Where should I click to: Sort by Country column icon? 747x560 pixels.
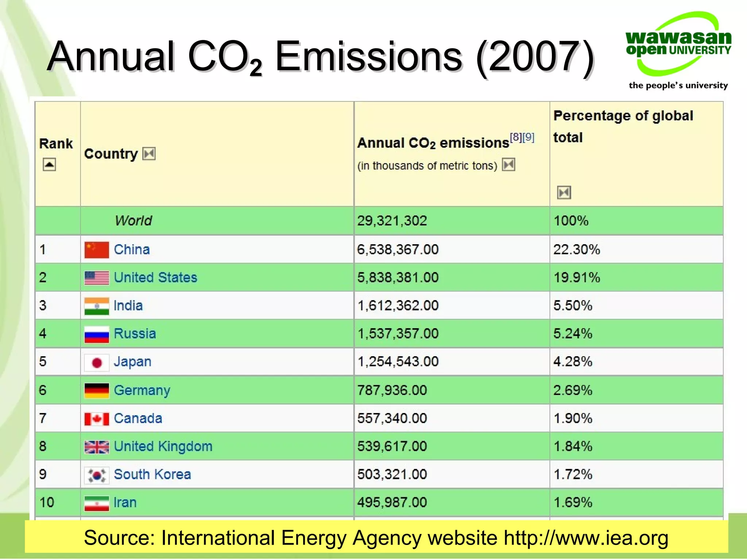[149, 154]
